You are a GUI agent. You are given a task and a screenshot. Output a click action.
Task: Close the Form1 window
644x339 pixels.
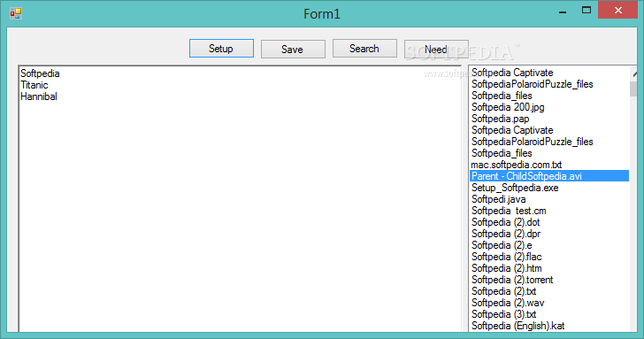click(617, 11)
